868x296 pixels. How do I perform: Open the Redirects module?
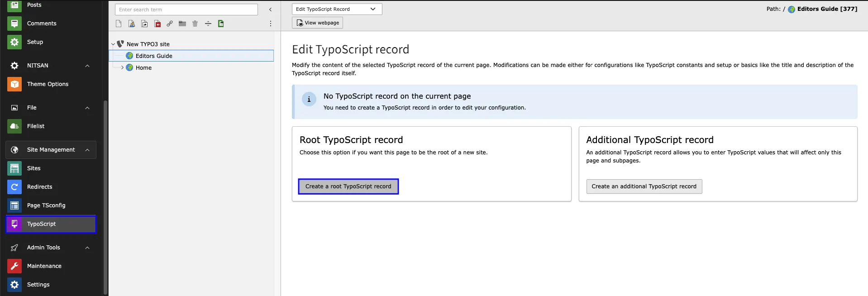pos(51,187)
